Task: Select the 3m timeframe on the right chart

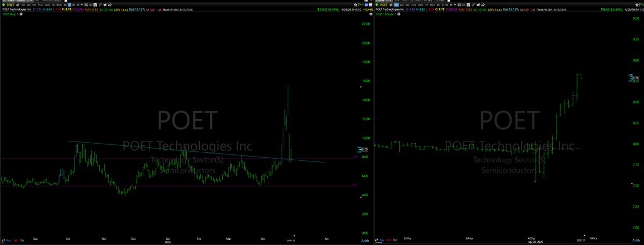Action: 402,5
